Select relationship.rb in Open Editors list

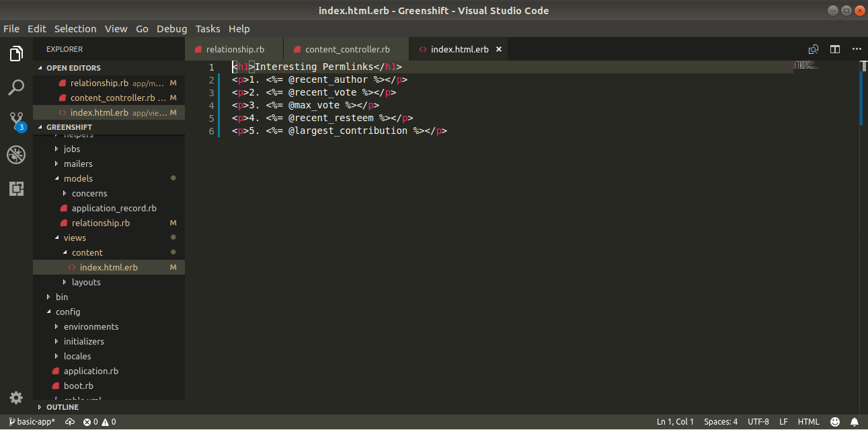click(x=109, y=83)
